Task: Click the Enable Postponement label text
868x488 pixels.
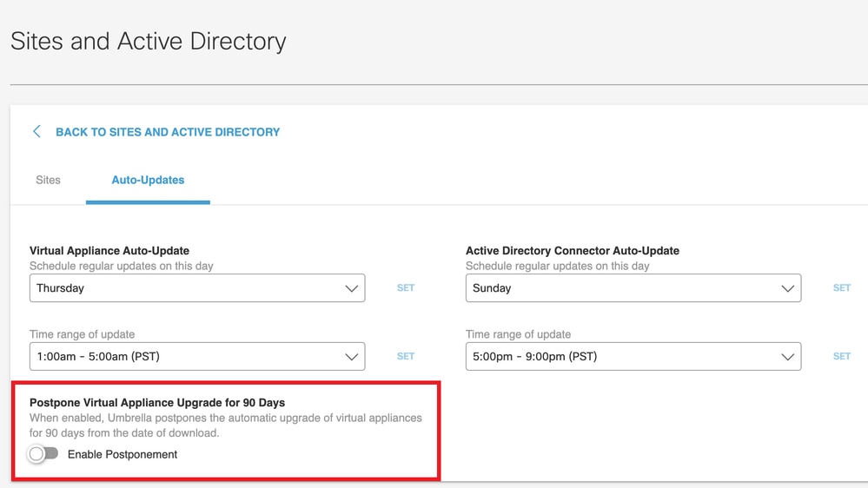Action: pyautogui.click(x=123, y=454)
